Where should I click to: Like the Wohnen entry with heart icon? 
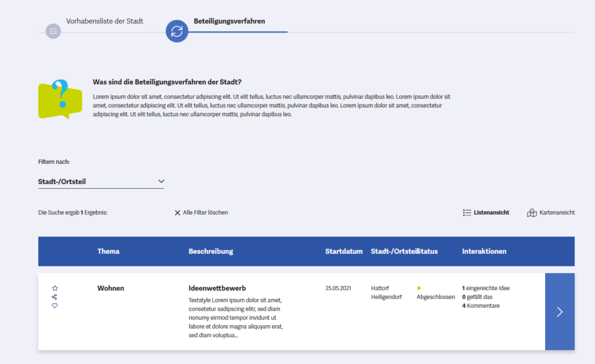coord(55,305)
